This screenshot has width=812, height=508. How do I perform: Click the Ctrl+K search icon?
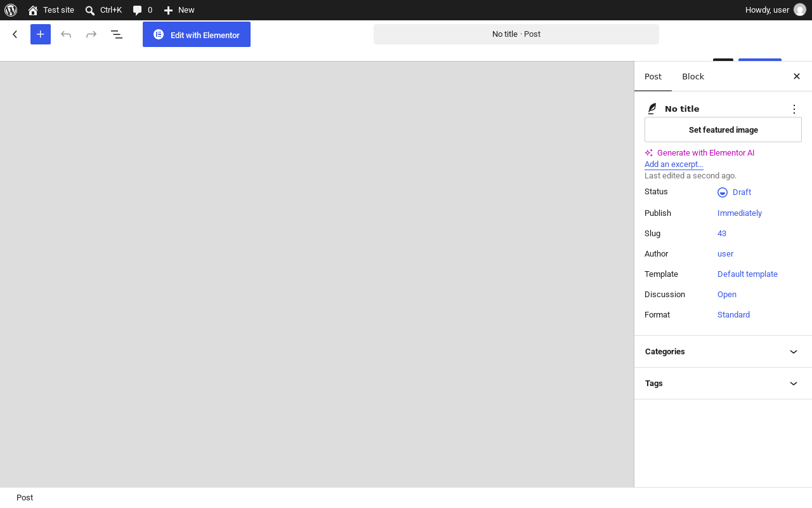(90, 10)
